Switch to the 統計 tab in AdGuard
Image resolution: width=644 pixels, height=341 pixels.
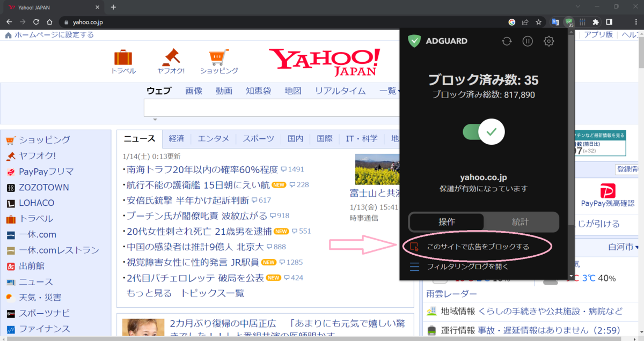pyautogui.click(x=520, y=222)
